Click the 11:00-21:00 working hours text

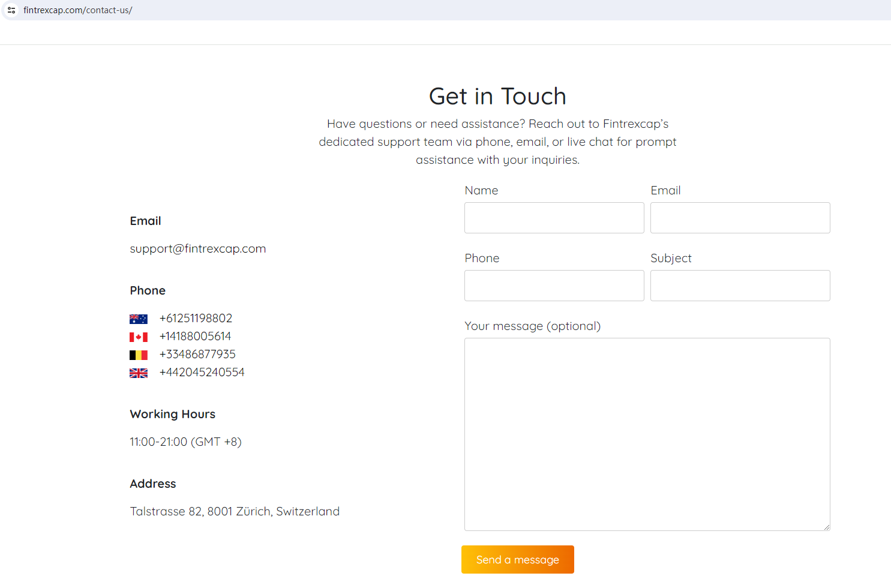[x=185, y=442]
